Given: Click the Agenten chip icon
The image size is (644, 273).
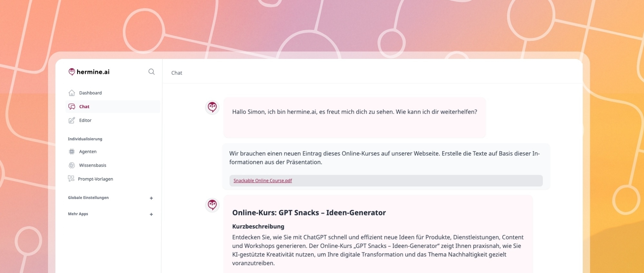Looking at the screenshot, I should pyautogui.click(x=72, y=151).
